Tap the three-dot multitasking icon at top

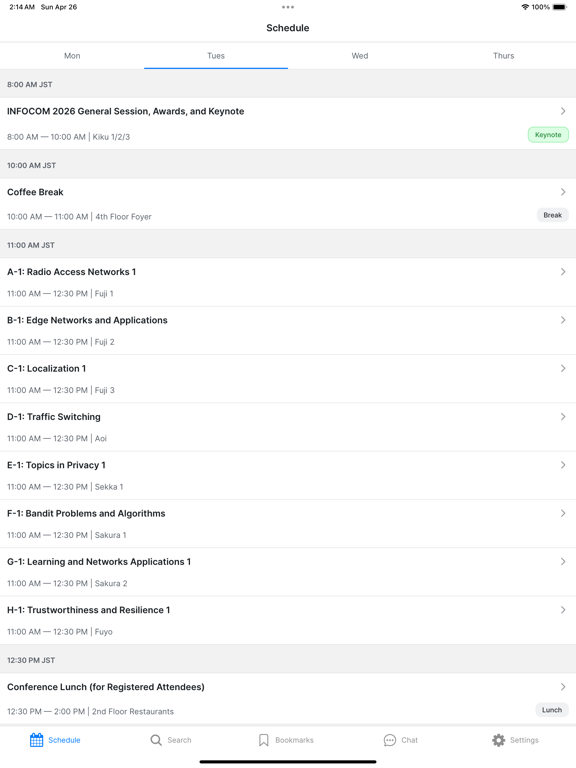point(288,7)
